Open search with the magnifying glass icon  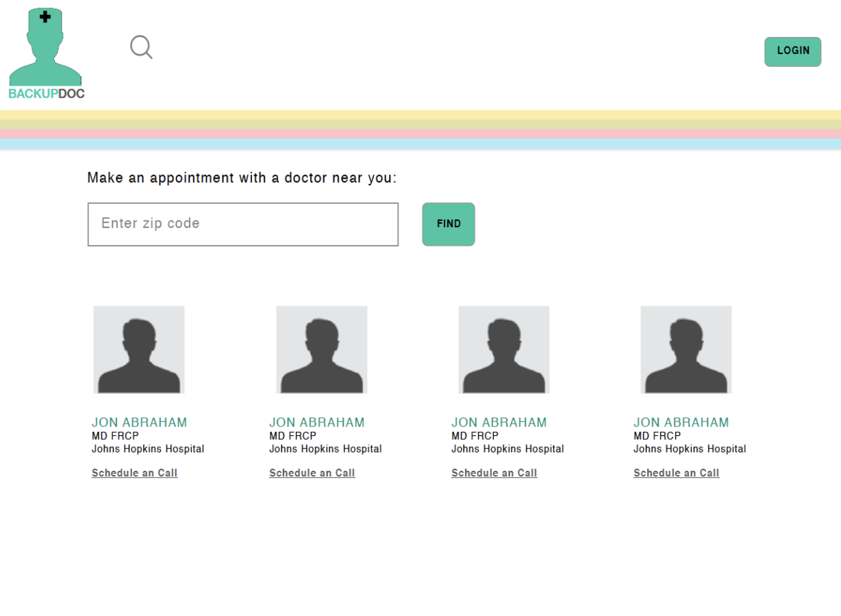click(x=141, y=47)
